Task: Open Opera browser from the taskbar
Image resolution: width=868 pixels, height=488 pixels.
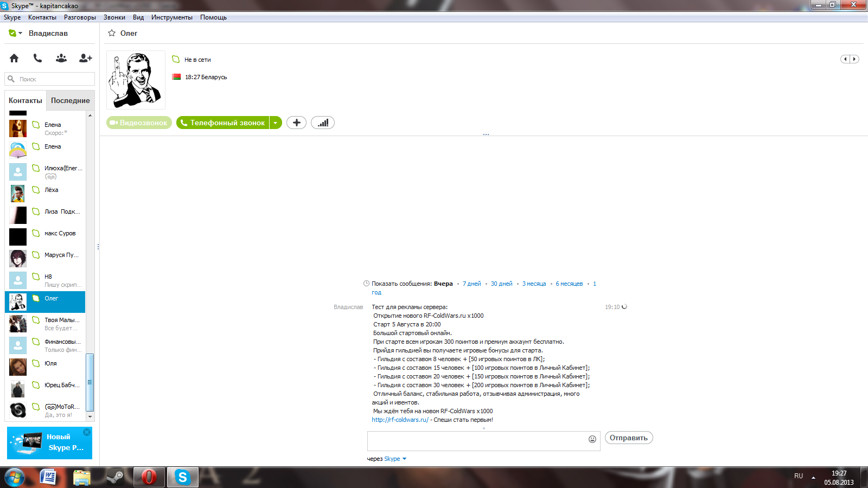Action: click(149, 477)
